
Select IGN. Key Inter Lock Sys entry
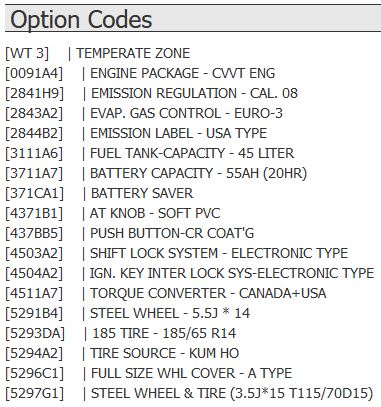(x=189, y=273)
